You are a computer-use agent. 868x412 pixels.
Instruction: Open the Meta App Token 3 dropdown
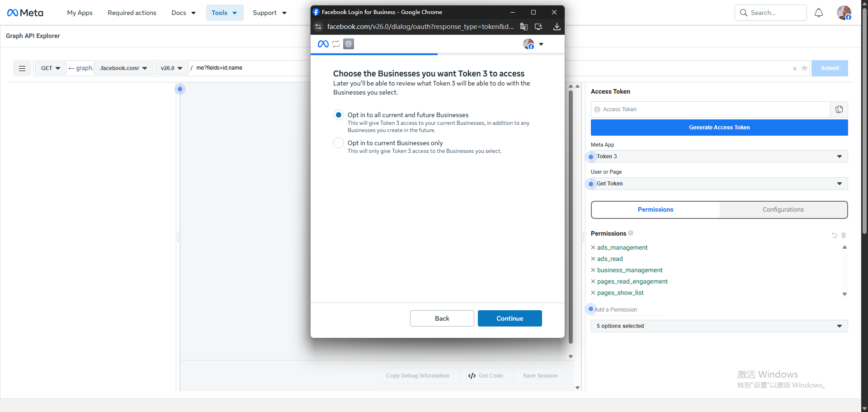pos(719,156)
